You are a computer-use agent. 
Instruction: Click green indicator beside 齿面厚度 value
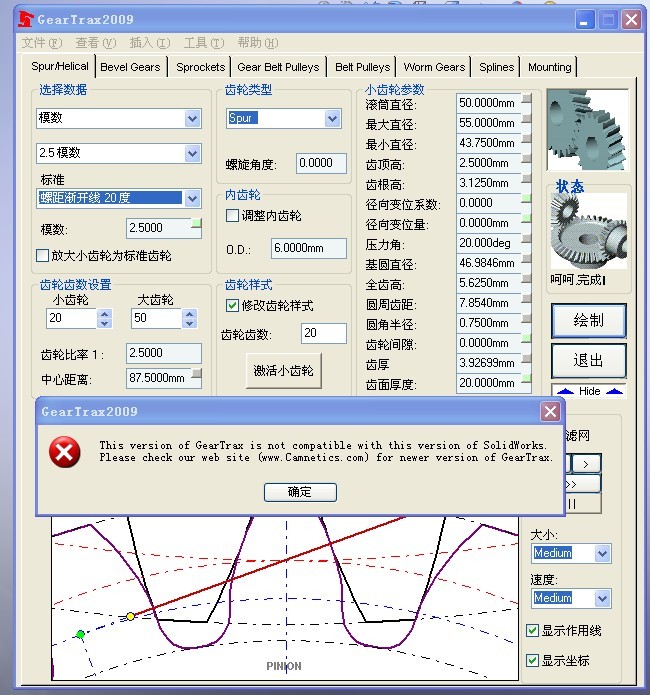coord(526,378)
